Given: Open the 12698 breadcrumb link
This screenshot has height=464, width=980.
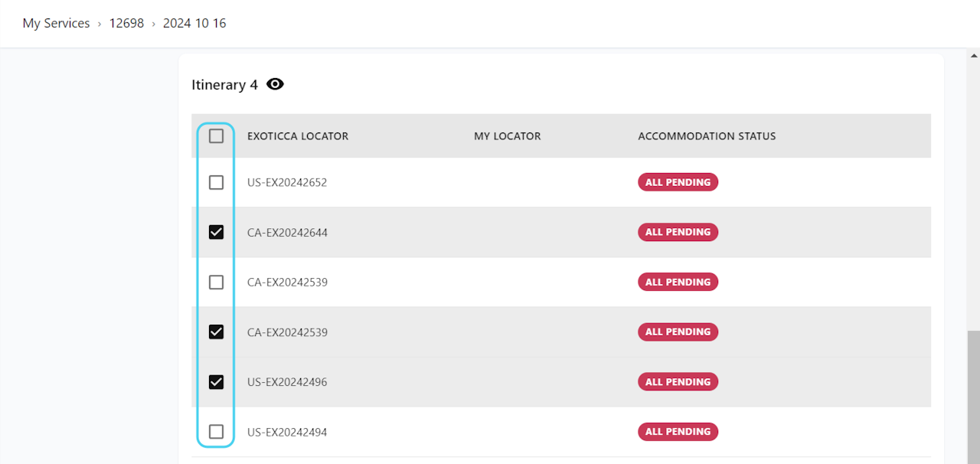Looking at the screenshot, I should point(126,23).
